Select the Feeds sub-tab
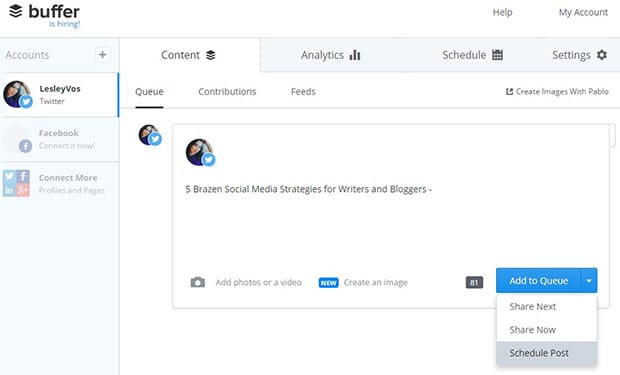 pos(303,92)
